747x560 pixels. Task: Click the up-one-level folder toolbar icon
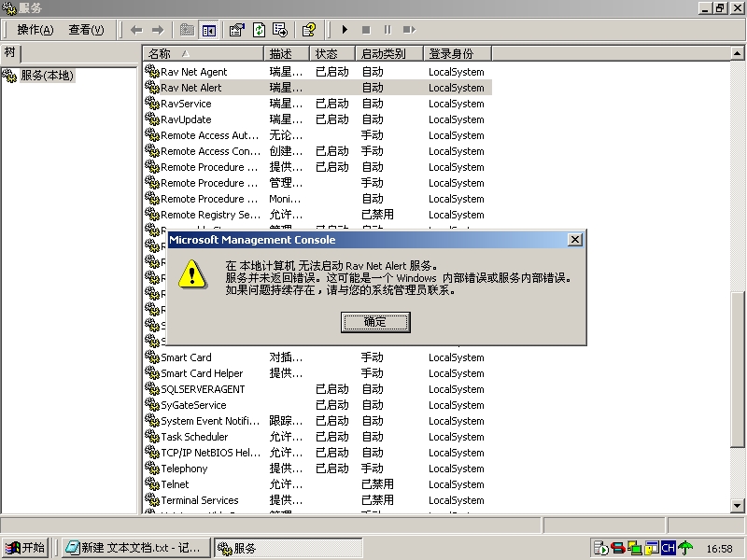(x=188, y=31)
